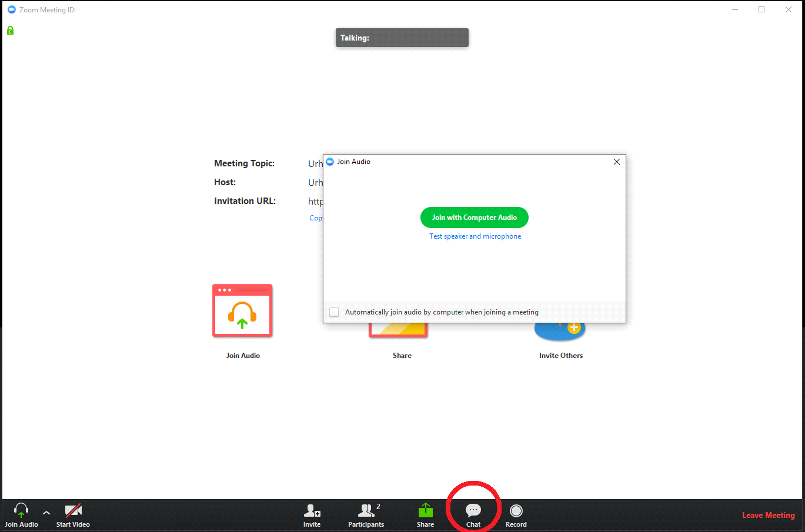Click the green encryption lock icon
The width and height of the screenshot is (805, 532).
pos(10,31)
